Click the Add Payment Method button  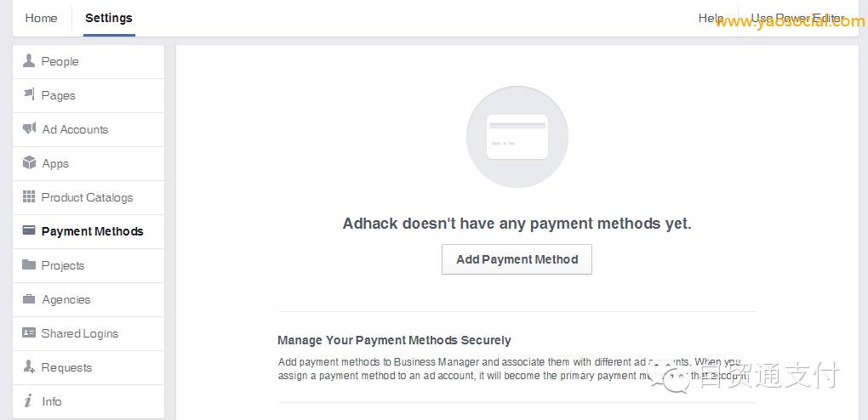[x=517, y=259]
